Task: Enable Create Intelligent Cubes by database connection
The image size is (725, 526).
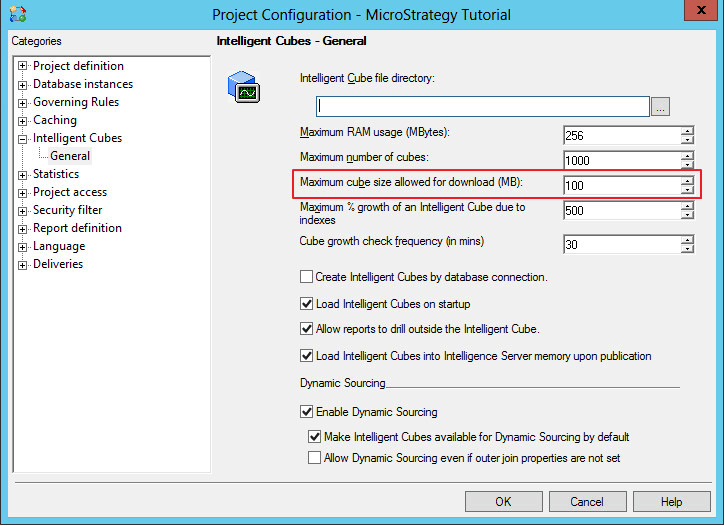Action: click(306, 277)
